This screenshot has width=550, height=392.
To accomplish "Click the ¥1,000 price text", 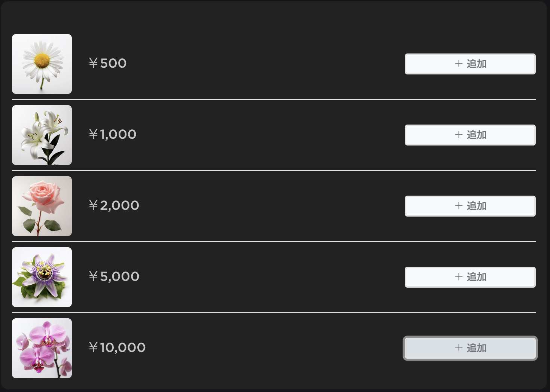I will pos(113,134).
